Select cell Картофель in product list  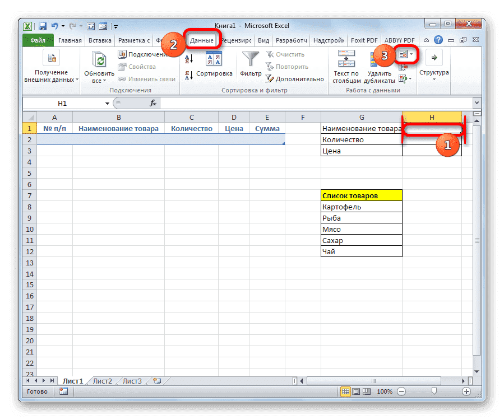tap(361, 206)
